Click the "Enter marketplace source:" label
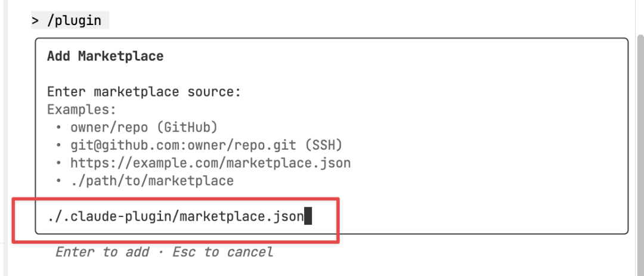The height and width of the screenshot is (276, 644). [x=144, y=92]
